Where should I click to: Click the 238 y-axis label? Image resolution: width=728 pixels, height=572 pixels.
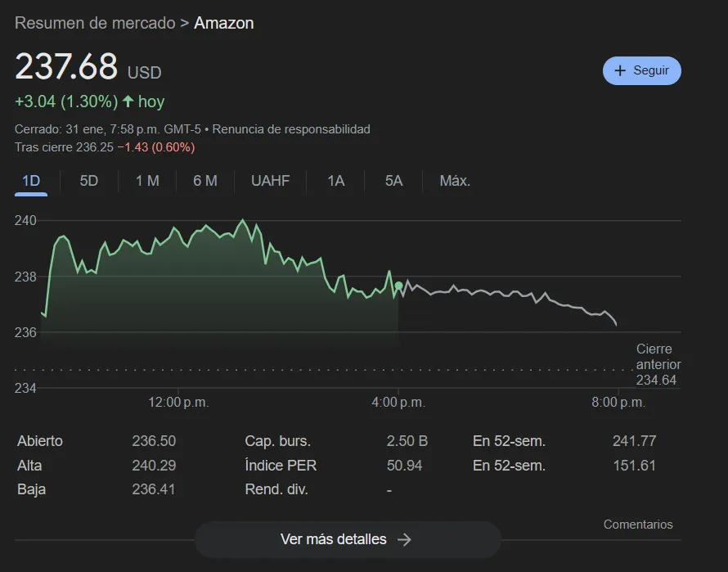(x=25, y=277)
